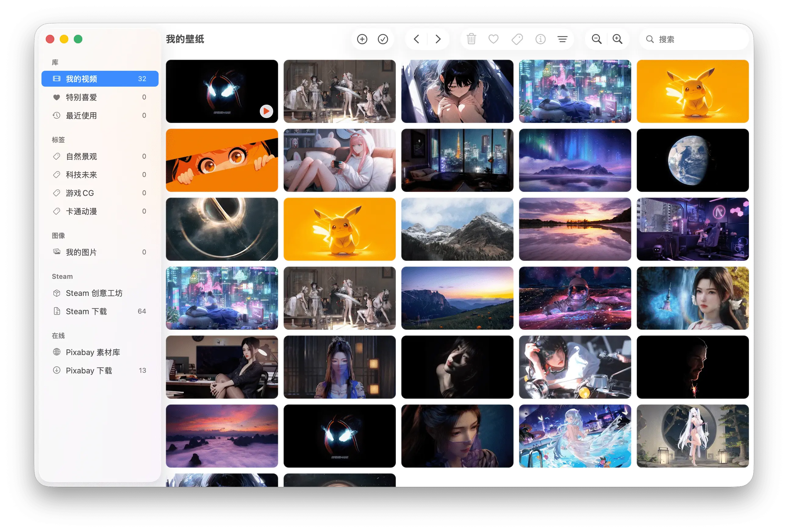Open 特别喜爱 favorites list
The height and width of the screenshot is (532, 788).
tap(100, 97)
